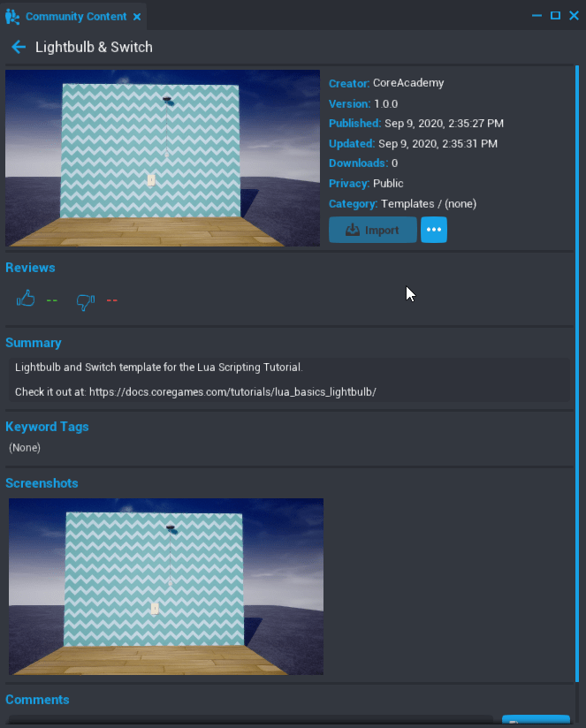This screenshot has width=586, height=728.
Task: Click the Privacy value Public
Action: (x=388, y=184)
